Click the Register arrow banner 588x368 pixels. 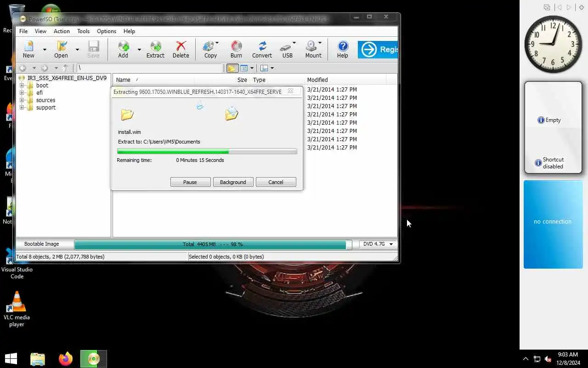click(378, 49)
